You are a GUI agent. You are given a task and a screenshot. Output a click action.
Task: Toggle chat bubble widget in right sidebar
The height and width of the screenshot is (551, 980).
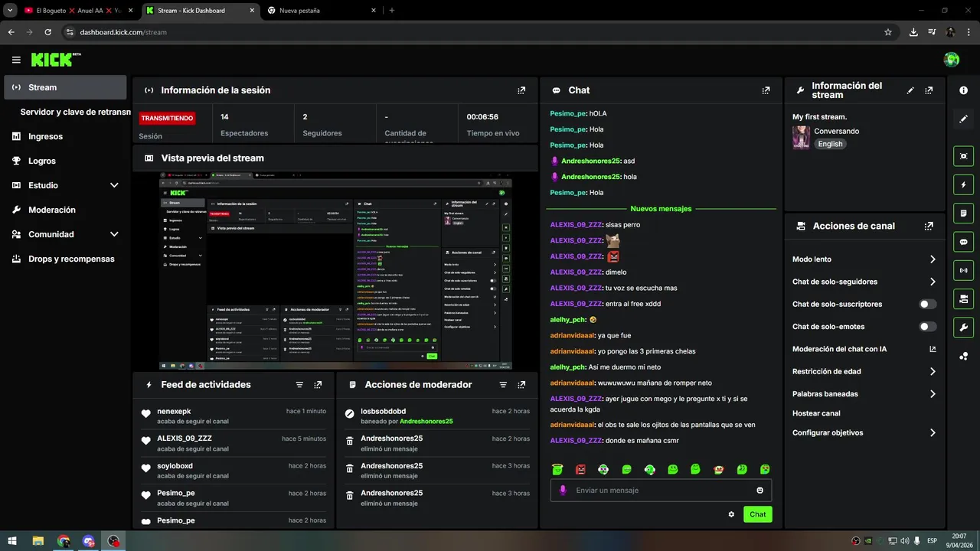coord(963,242)
